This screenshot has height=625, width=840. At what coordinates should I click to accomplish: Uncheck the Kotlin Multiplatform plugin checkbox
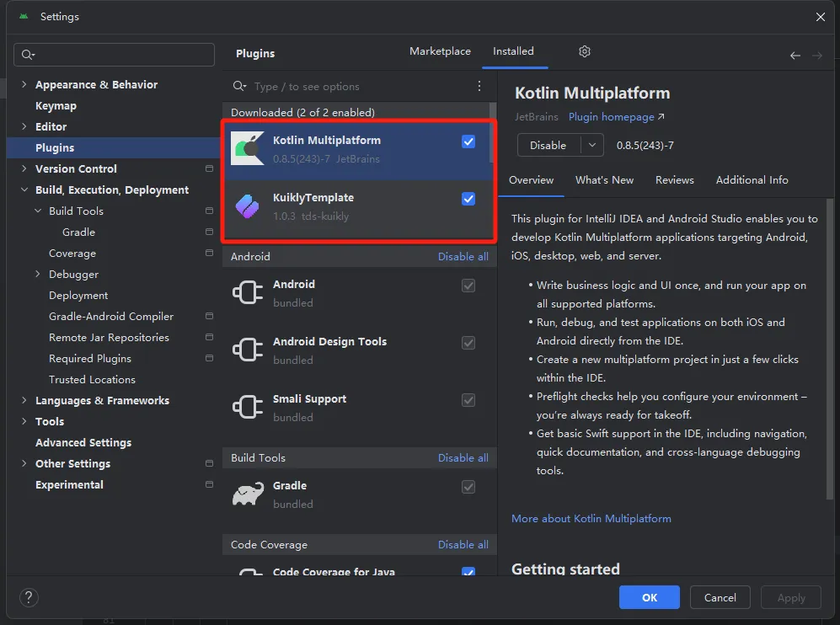click(x=468, y=142)
